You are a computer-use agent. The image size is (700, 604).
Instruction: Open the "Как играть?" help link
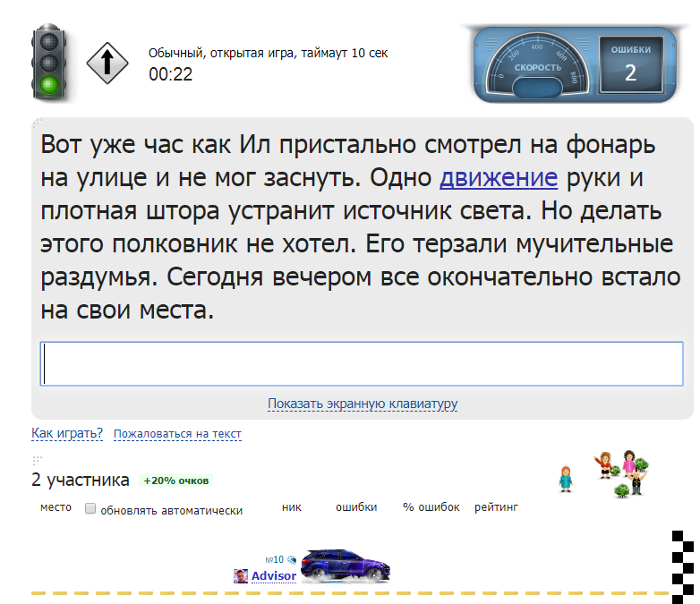coord(67,433)
